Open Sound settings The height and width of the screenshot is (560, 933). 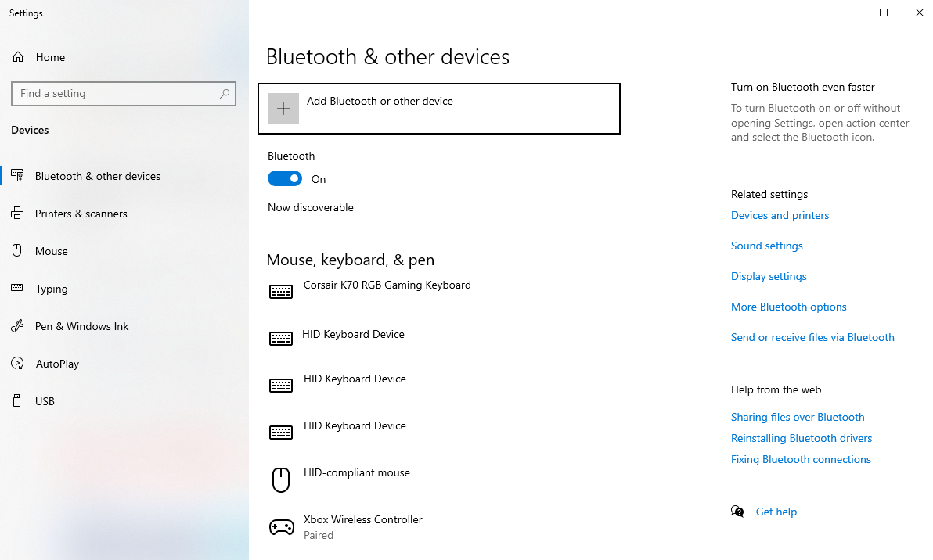pyautogui.click(x=766, y=246)
